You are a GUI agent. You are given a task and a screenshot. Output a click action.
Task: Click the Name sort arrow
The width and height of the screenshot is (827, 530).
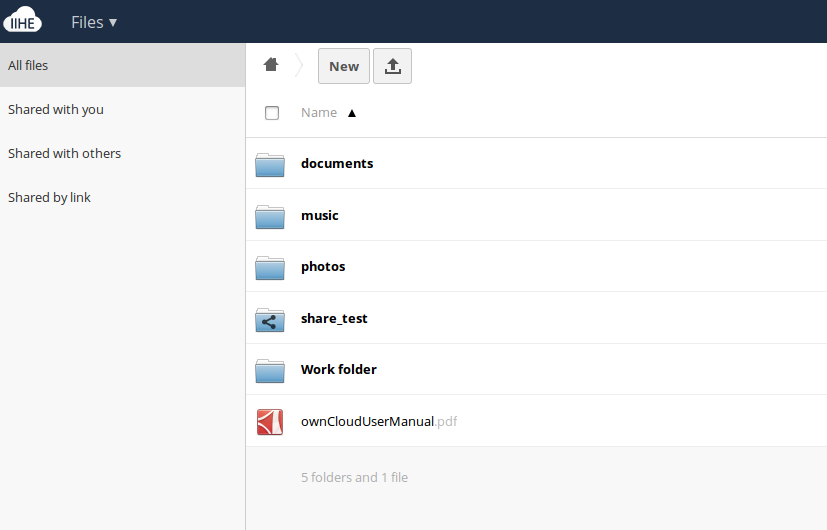coord(351,113)
